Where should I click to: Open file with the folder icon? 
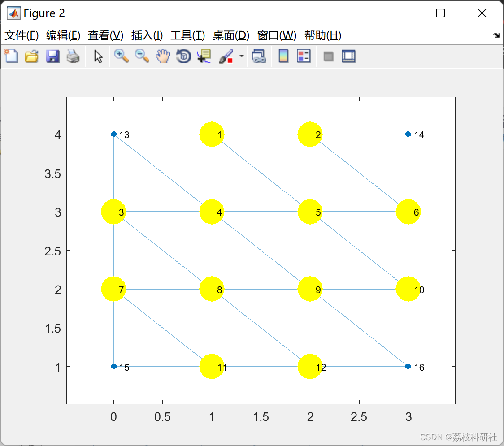(x=31, y=56)
